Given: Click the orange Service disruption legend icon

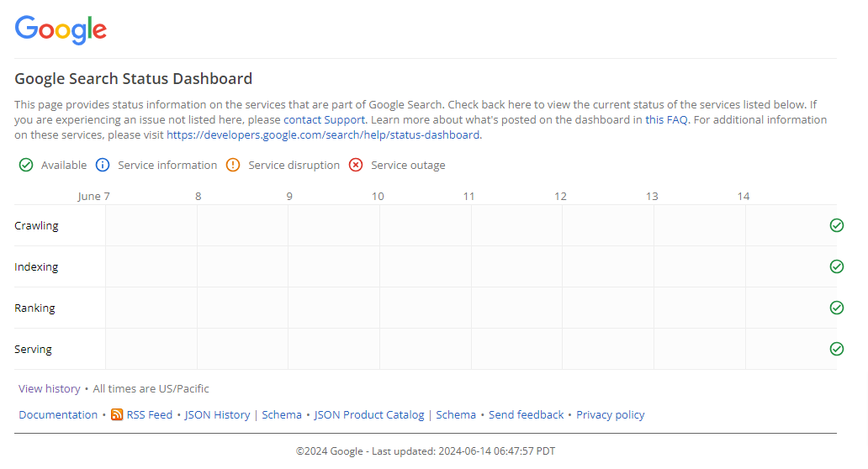Looking at the screenshot, I should point(233,165).
